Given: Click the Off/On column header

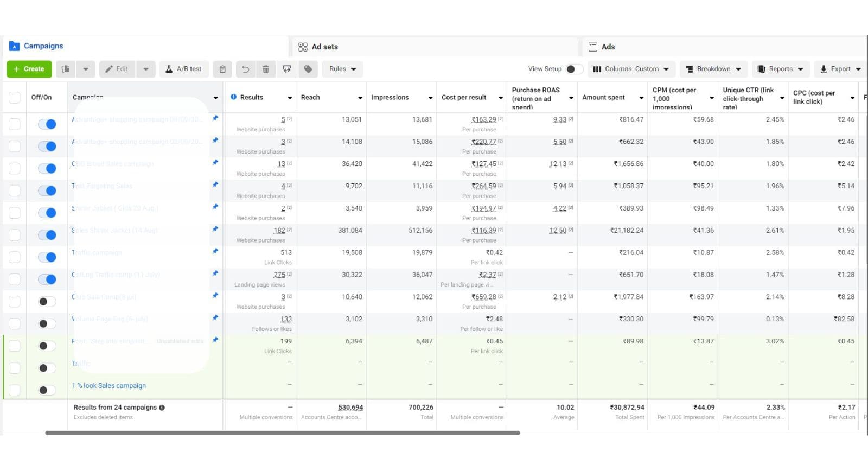Looking at the screenshot, I should tap(41, 98).
